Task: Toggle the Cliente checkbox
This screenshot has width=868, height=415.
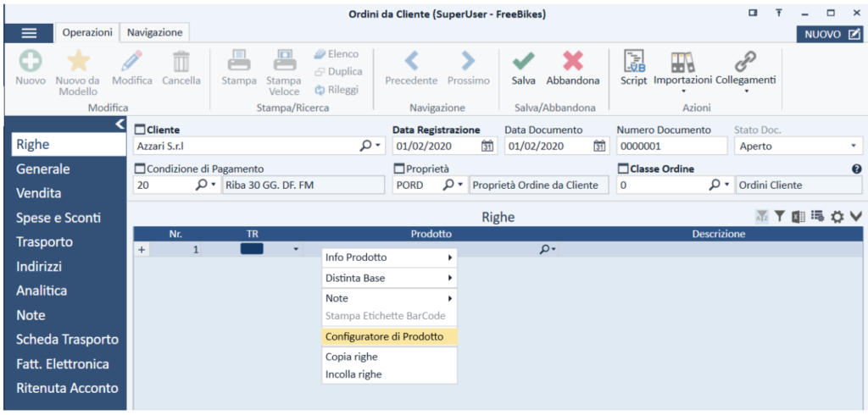Action: 140,130
